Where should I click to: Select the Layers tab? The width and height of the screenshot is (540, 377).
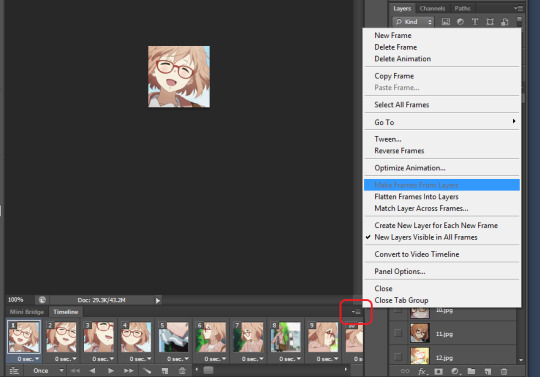click(402, 8)
